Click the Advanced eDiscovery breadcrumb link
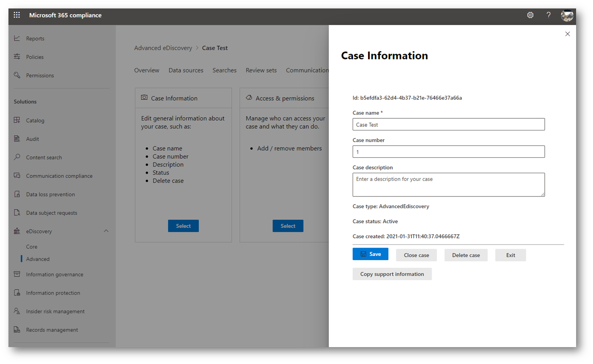593x364 pixels. point(163,48)
